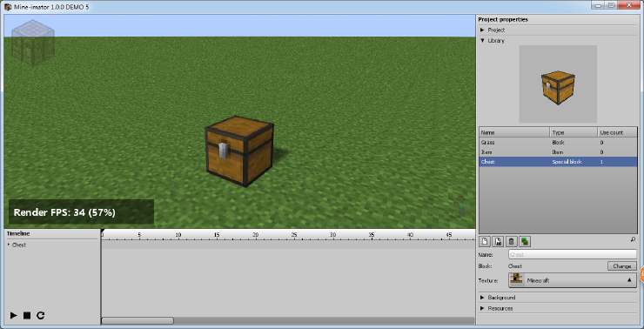Toggle the loop playback button
This screenshot has height=329, width=644.
click(40, 315)
